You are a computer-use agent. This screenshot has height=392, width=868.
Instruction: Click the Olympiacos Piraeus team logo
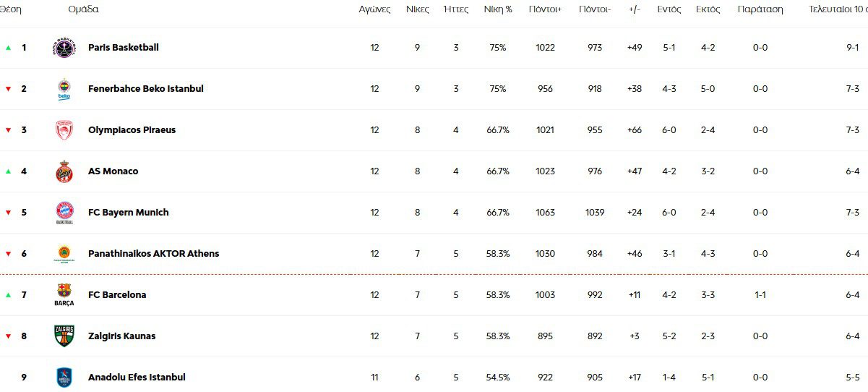pyautogui.click(x=64, y=130)
